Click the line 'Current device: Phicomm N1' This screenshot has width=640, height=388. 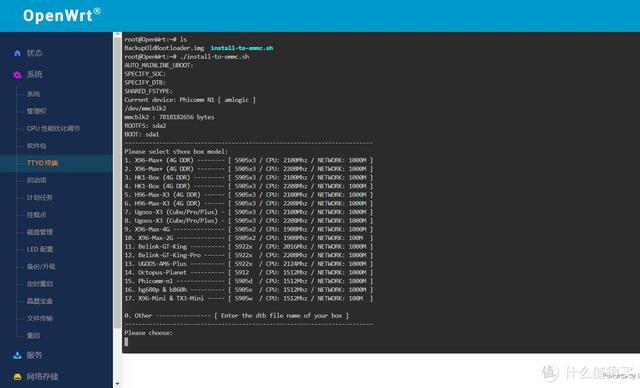pyautogui.click(x=190, y=100)
